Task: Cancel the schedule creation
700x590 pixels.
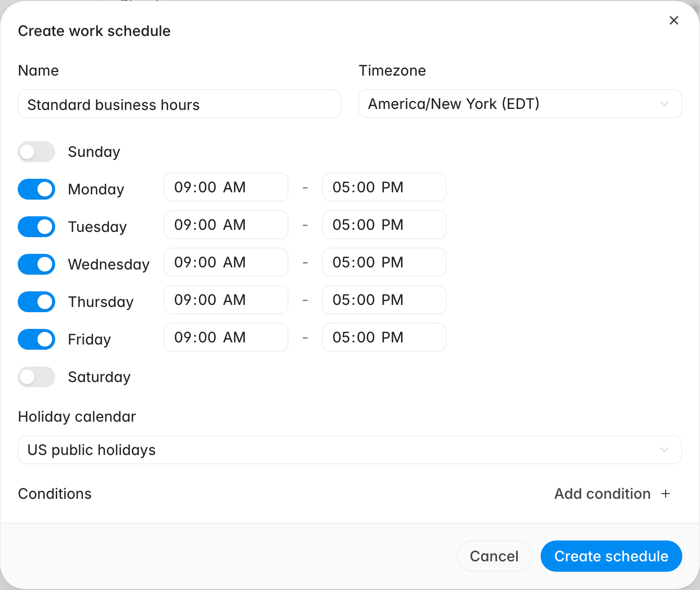Action: pyautogui.click(x=494, y=556)
